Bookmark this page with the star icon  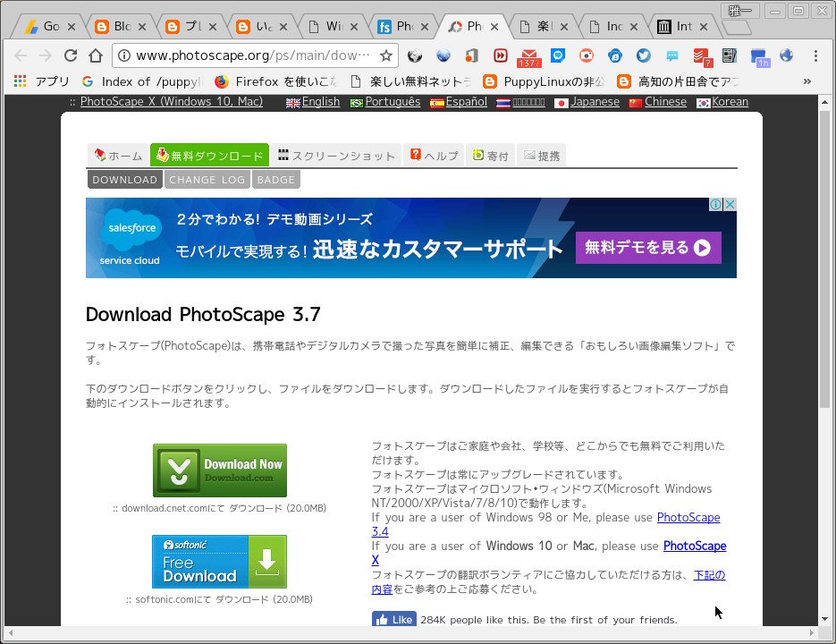click(386, 55)
